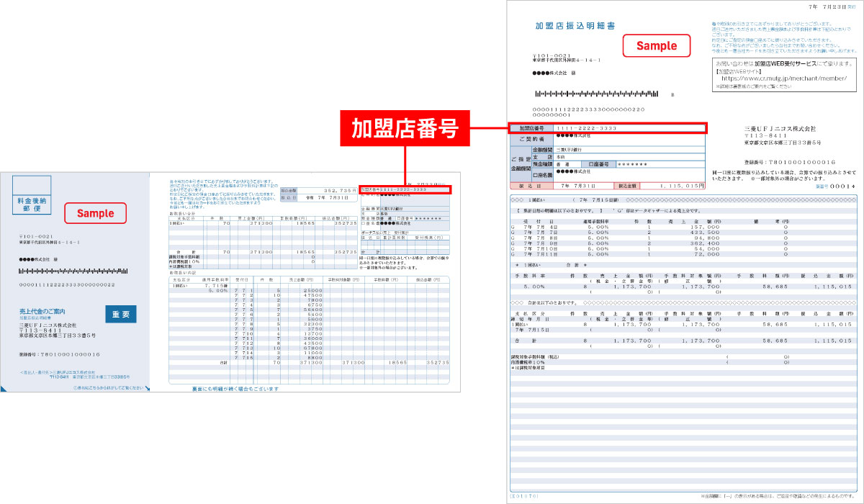Click the 加盟店振込明細書 document title
Screen dimensions: 864x504
tap(575, 25)
